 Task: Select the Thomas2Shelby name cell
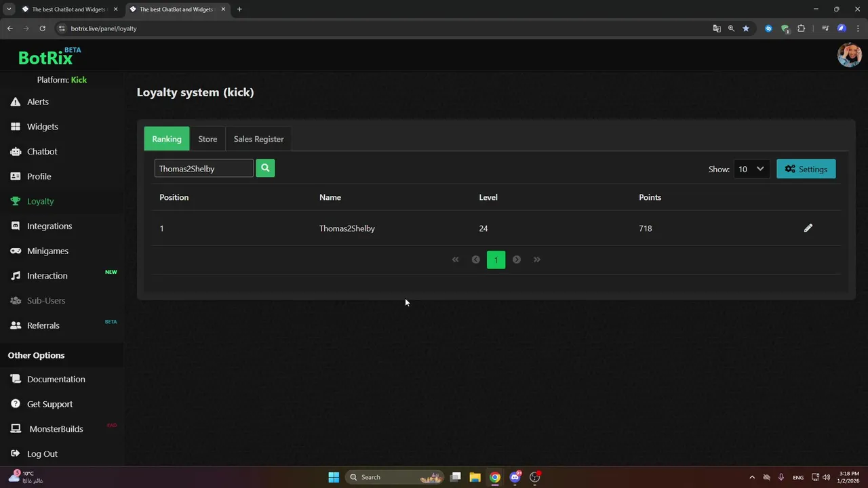point(347,228)
